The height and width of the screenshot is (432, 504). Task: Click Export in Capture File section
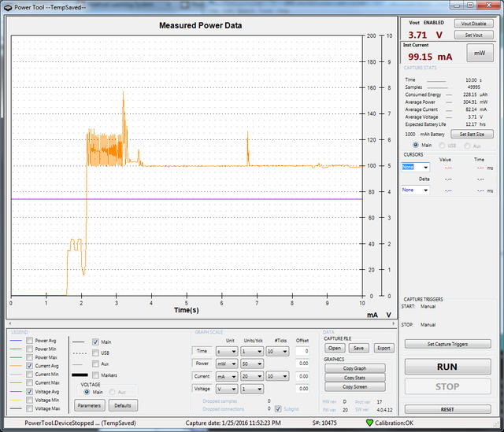[382, 347]
